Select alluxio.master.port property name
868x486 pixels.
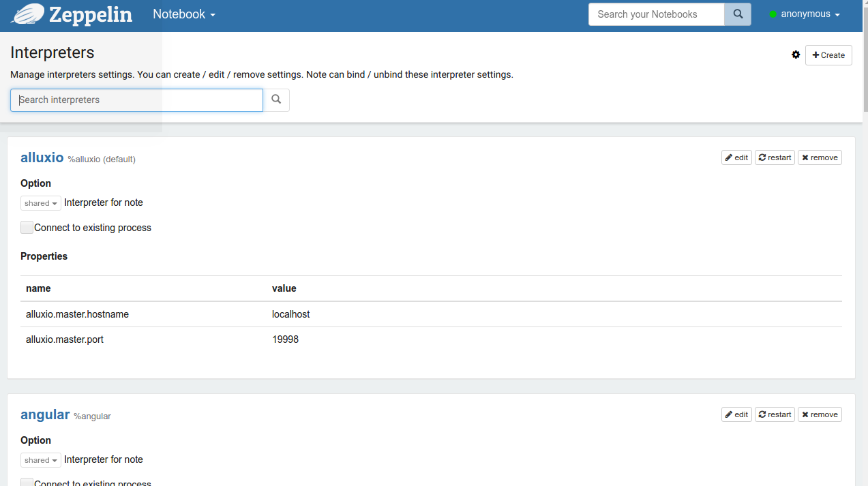click(x=65, y=339)
